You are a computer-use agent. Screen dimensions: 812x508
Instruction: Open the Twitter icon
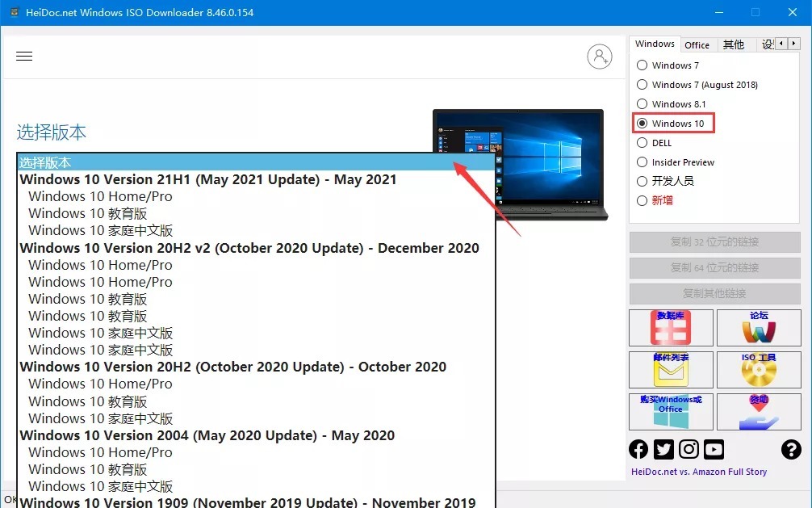click(x=663, y=450)
